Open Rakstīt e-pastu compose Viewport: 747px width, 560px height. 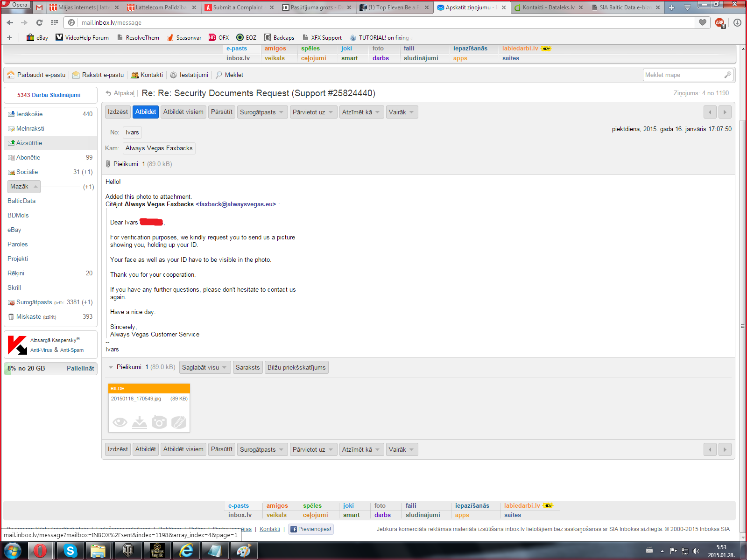99,75
